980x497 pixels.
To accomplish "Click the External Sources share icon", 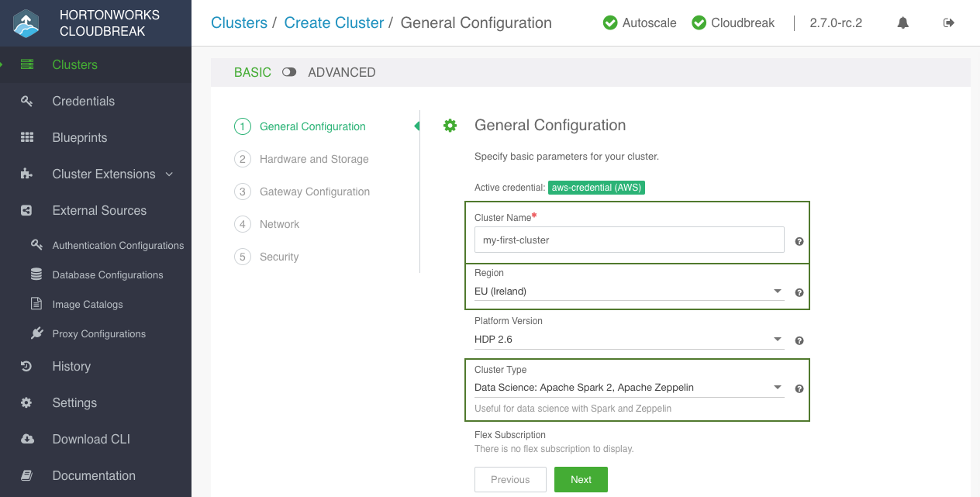I will pyautogui.click(x=27, y=210).
